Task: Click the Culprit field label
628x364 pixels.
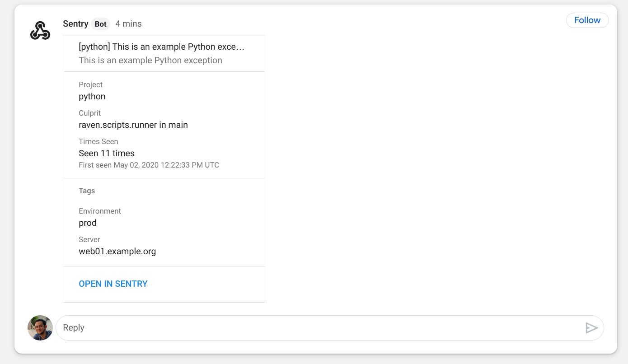Action: coord(89,113)
